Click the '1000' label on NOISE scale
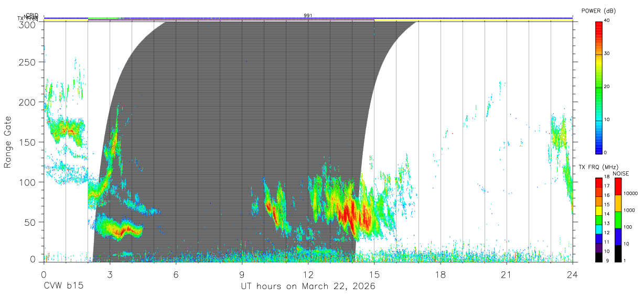The height and width of the screenshot is (297, 644). point(629,211)
